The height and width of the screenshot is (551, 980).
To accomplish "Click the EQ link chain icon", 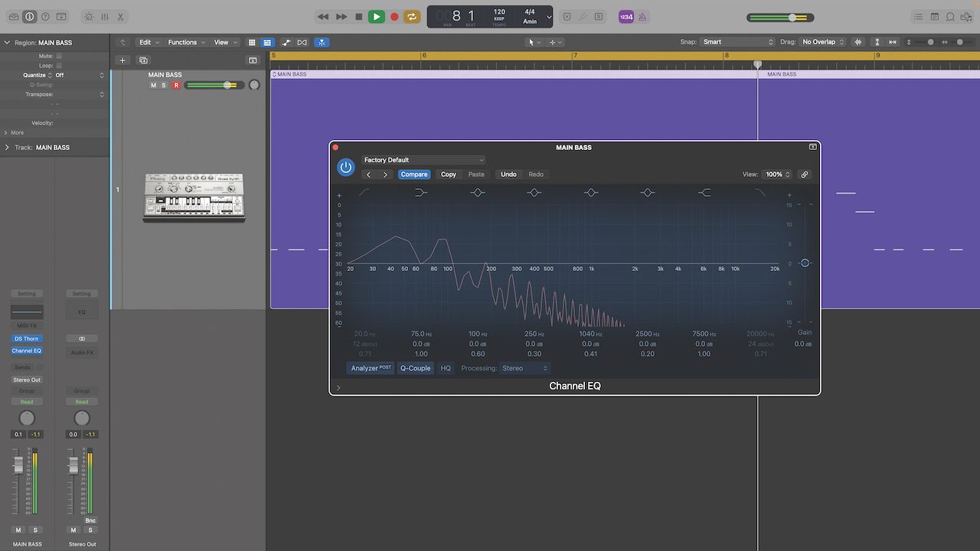I will point(804,174).
